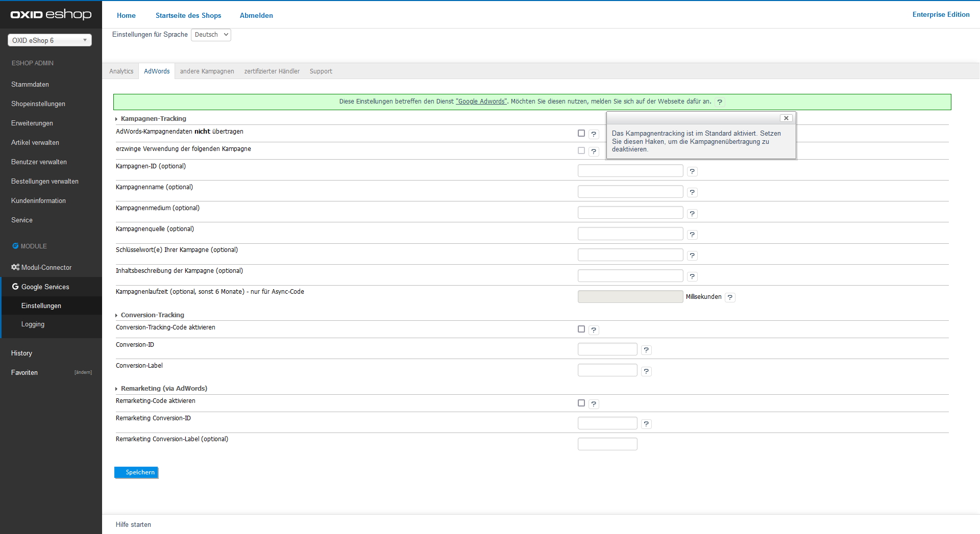Focus the Conversion-Label input field
980x534 pixels.
607,370
